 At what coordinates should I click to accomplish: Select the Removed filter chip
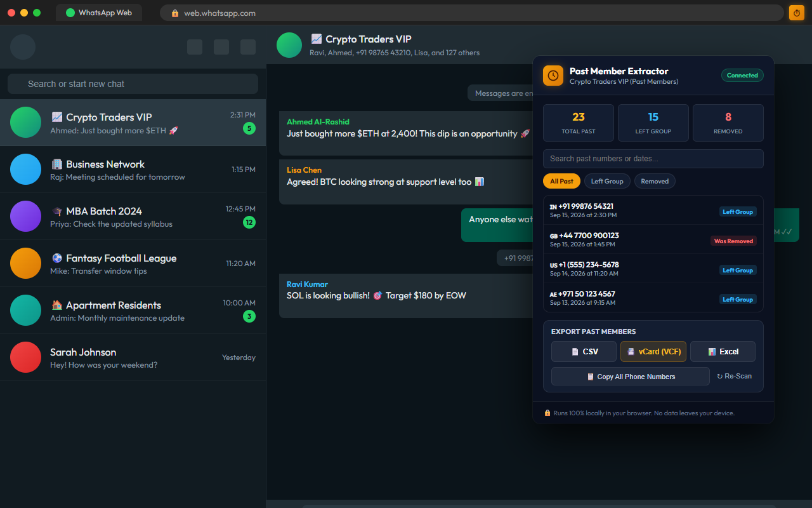655,181
